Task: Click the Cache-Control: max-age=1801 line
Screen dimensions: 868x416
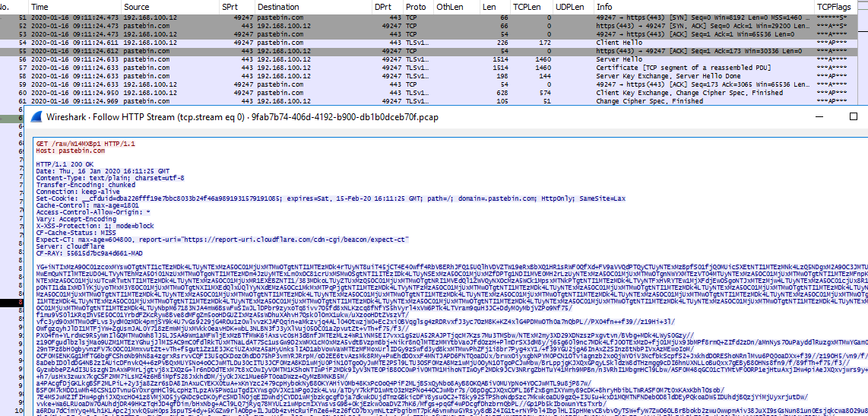Action: coord(83,205)
